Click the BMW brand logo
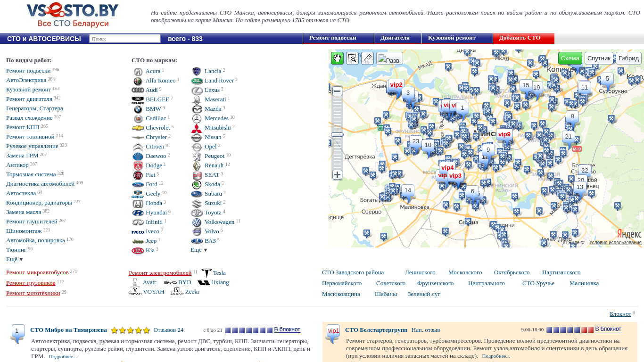This screenshot has height=362, width=644. click(138, 109)
